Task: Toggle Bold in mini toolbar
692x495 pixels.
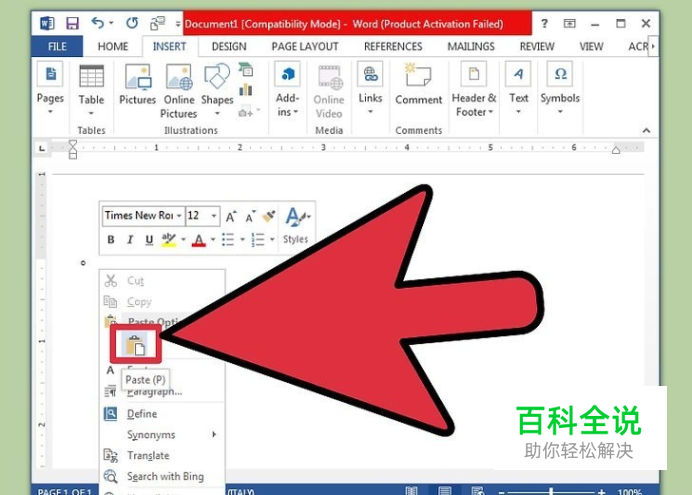Action: 111,240
